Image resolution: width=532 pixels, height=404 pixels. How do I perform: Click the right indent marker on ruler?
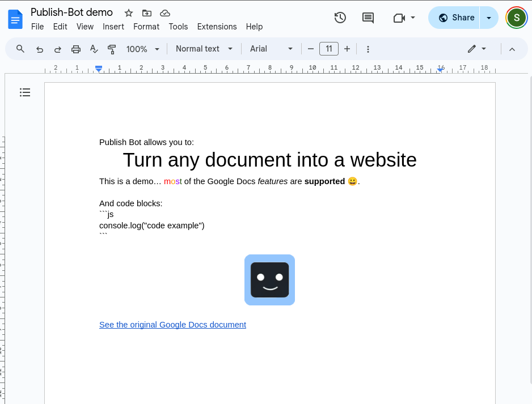[x=440, y=70]
